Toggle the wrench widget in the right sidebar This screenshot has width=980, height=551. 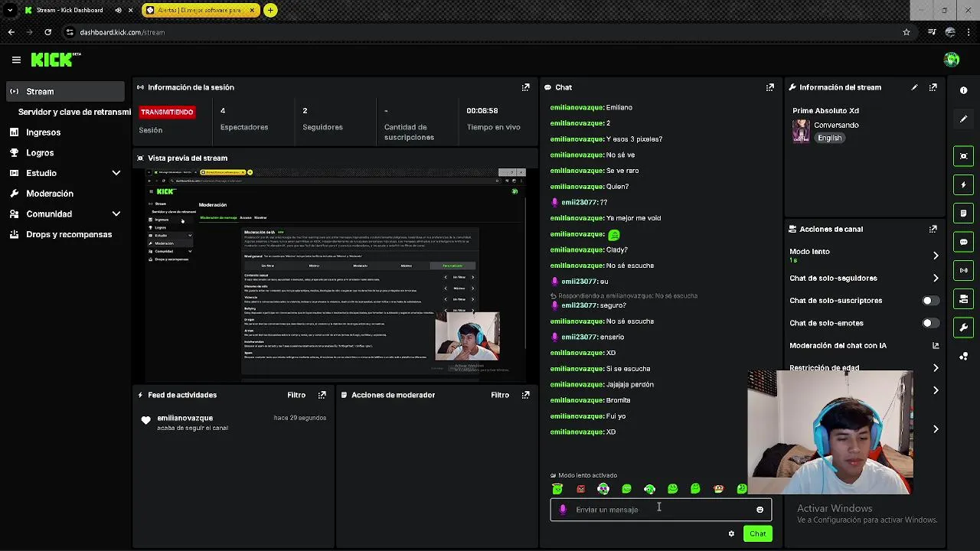963,328
